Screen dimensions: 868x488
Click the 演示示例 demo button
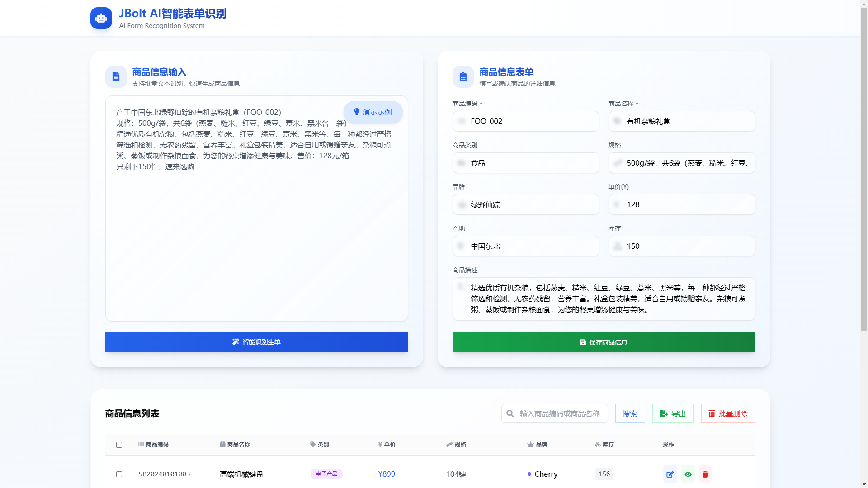tap(373, 112)
